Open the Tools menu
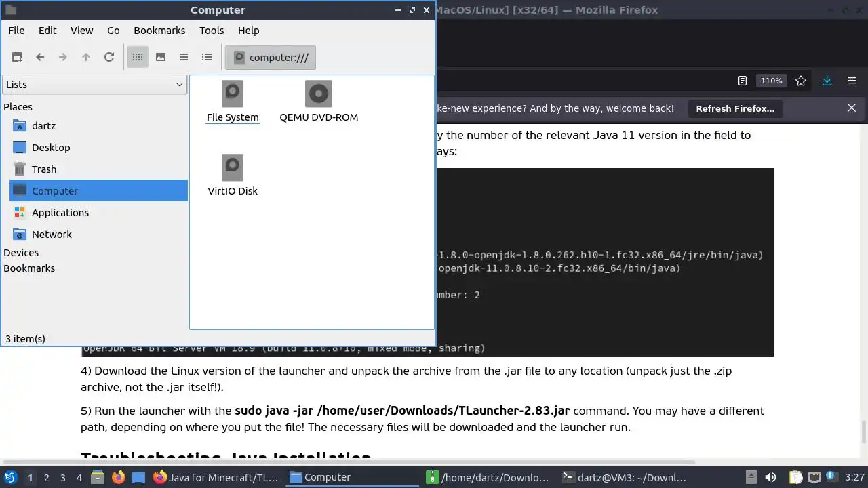This screenshot has width=868, height=488. [x=212, y=30]
